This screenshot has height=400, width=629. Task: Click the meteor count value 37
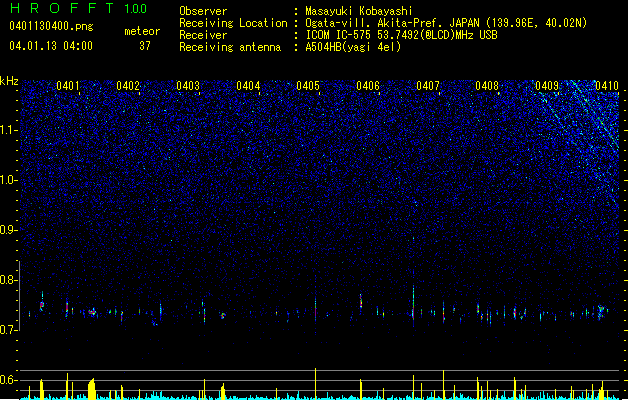tap(145, 46)
